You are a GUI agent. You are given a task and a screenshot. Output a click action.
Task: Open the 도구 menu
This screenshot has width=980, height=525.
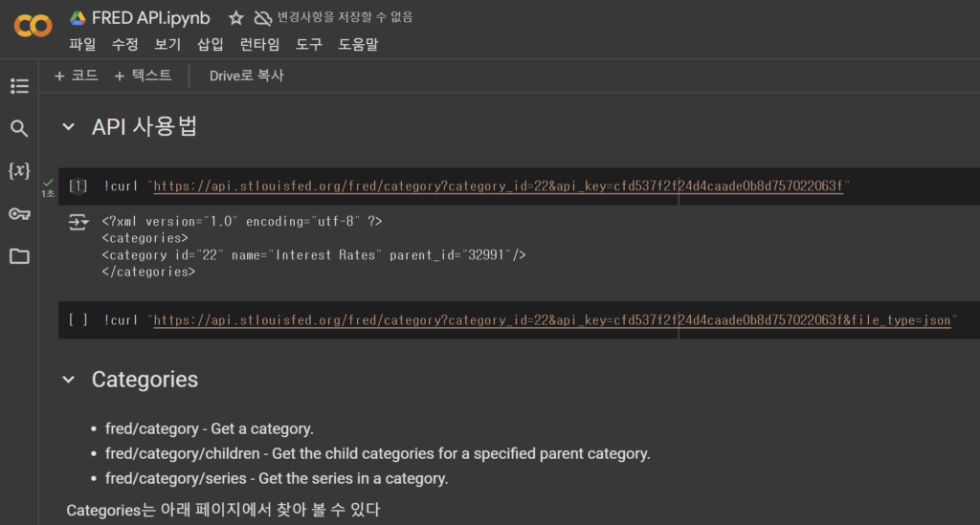point(309,44)
